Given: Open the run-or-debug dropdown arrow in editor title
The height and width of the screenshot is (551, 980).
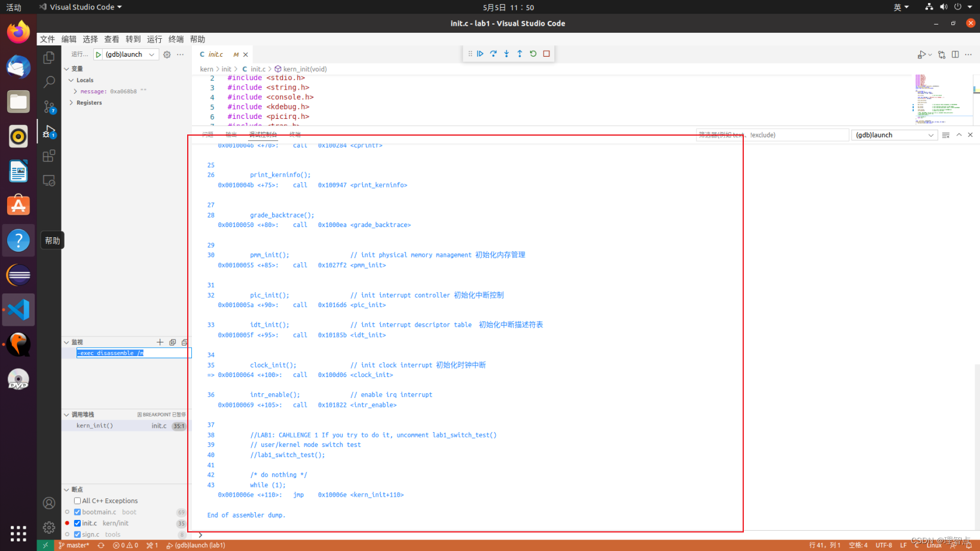Looking at the screenshot, I should click(930, 54).
